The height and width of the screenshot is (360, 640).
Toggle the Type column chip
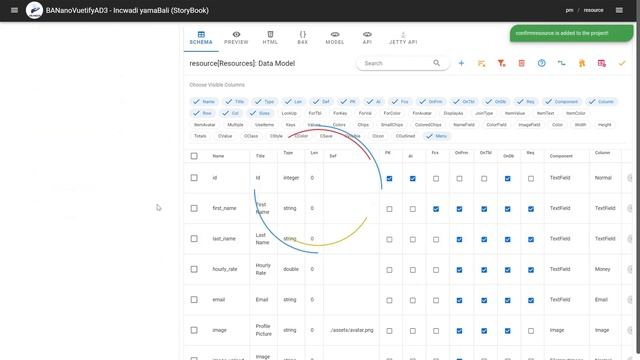[264, 102]
